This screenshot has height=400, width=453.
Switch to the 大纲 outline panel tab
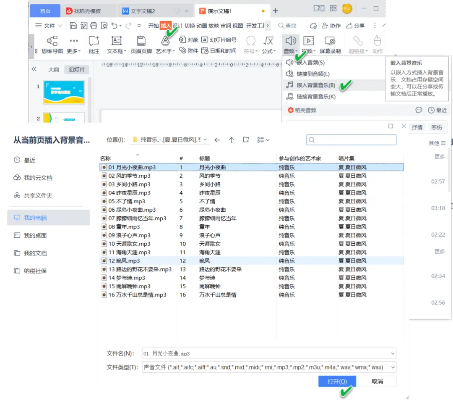pos(53,69)
